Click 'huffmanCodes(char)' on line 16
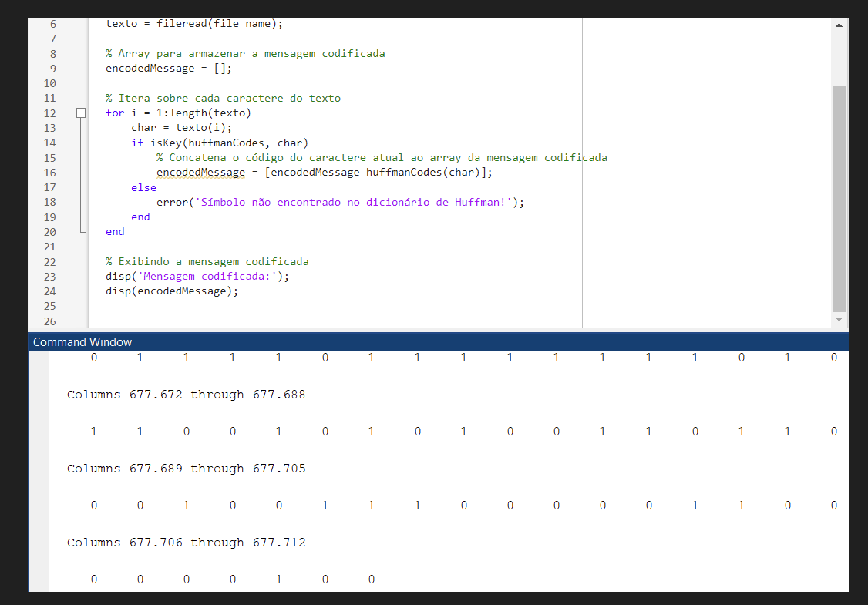Image resolution: width=868 pixels, height=605 pixels. (x=422, y=172)
